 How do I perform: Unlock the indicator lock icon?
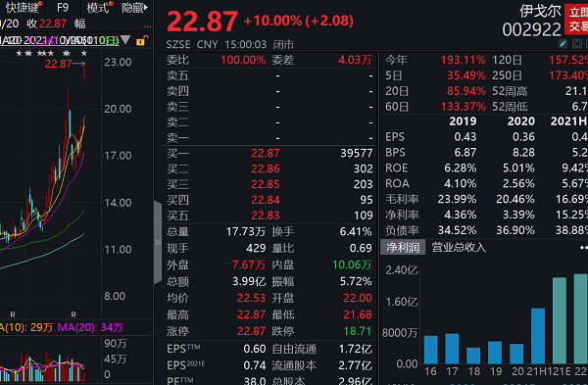142,41
